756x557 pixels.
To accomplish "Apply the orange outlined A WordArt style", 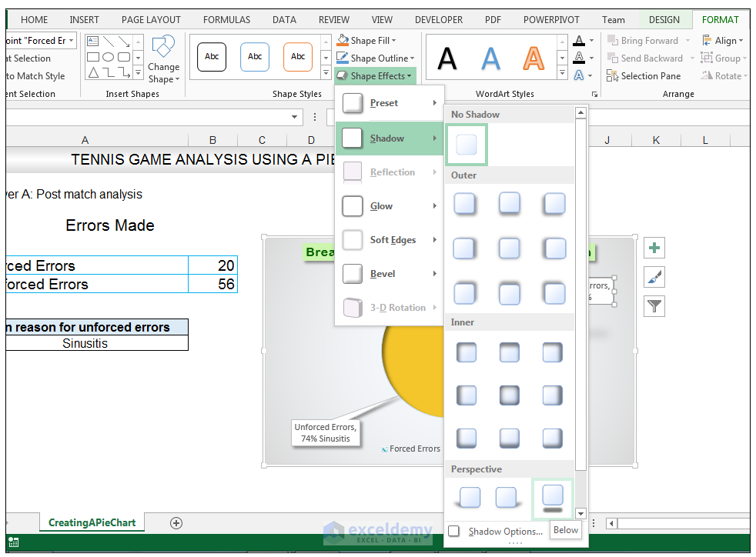I will tap(534, 58).
